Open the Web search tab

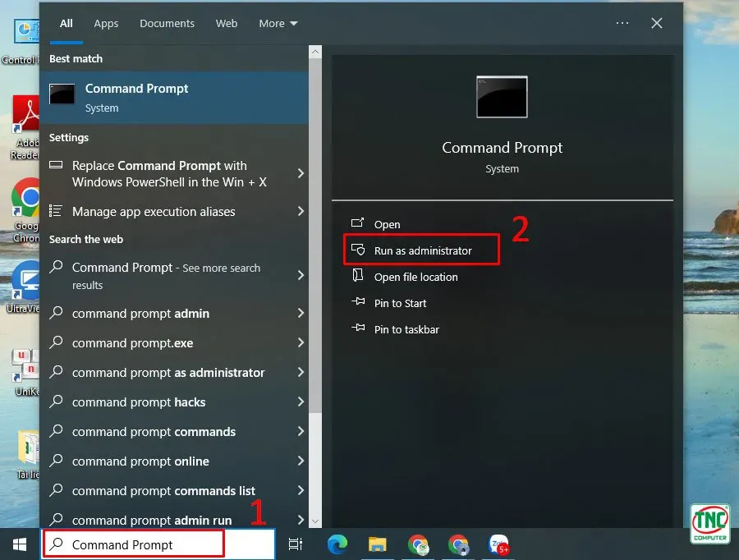227,23
